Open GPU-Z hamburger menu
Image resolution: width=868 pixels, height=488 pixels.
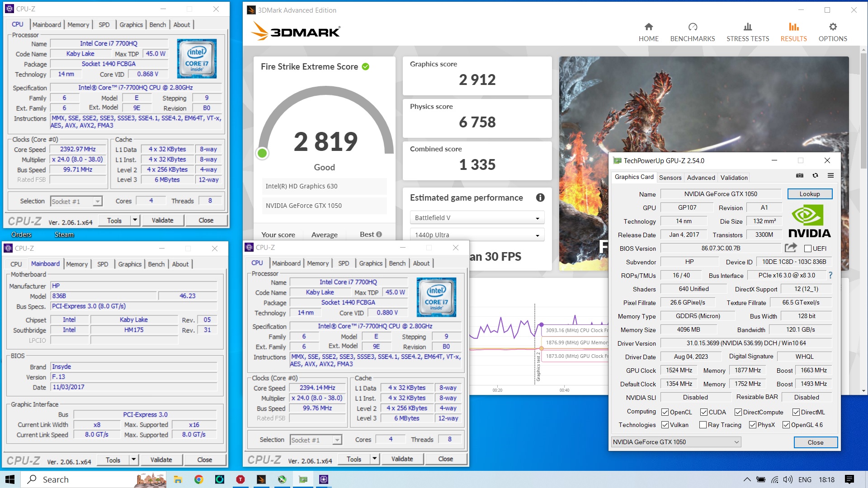click(x=830, y=176)
